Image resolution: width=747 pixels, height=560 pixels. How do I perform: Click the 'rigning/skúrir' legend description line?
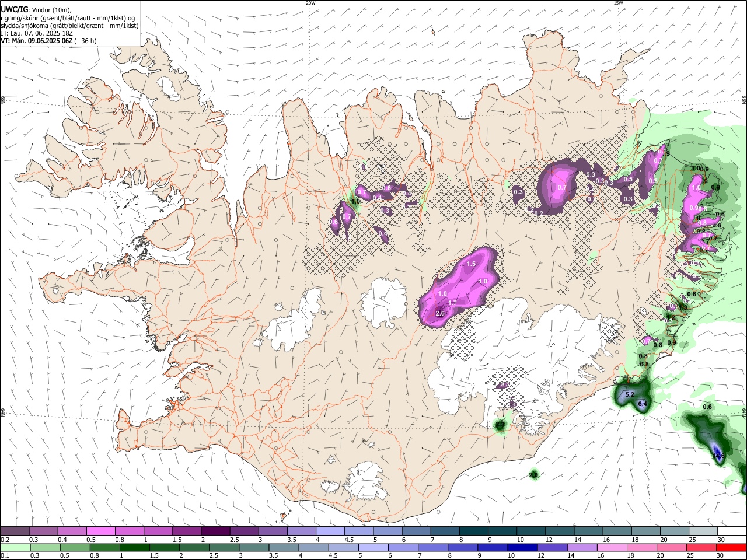click(69, 18)
